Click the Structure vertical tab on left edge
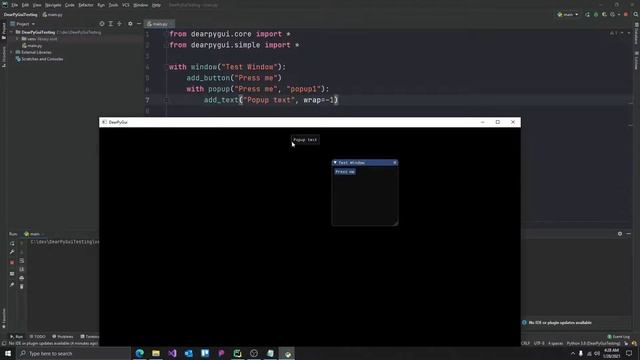Image resolution: width=640 pixels, height=360 pixels. (4, 56)
